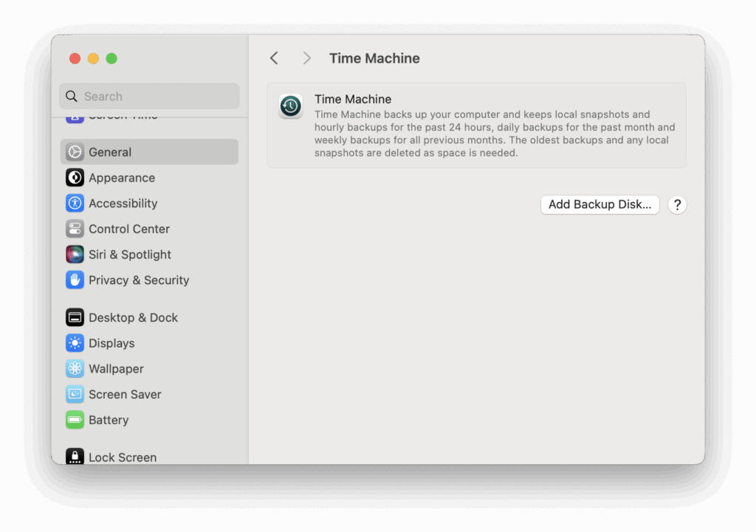Go to Lock Screen settings

[122, 457]
